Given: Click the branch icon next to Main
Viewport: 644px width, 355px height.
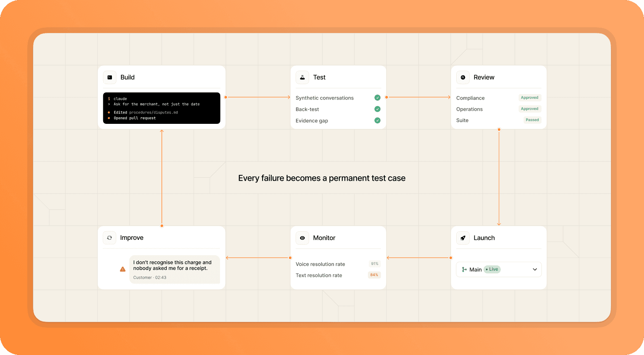Looking at the screenshot, I should tap(464, 270).
